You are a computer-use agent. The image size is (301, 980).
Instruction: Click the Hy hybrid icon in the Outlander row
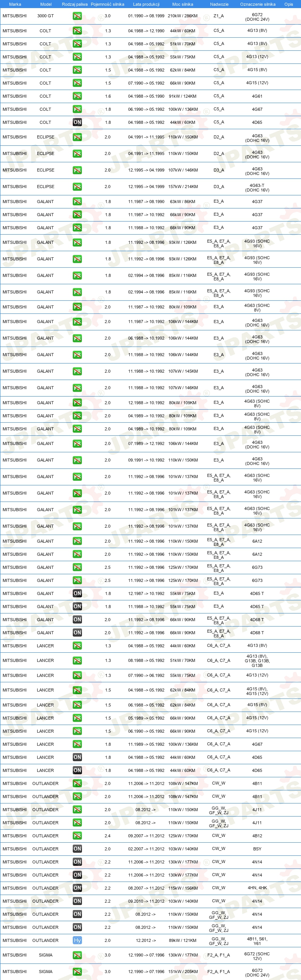point(77,940)
